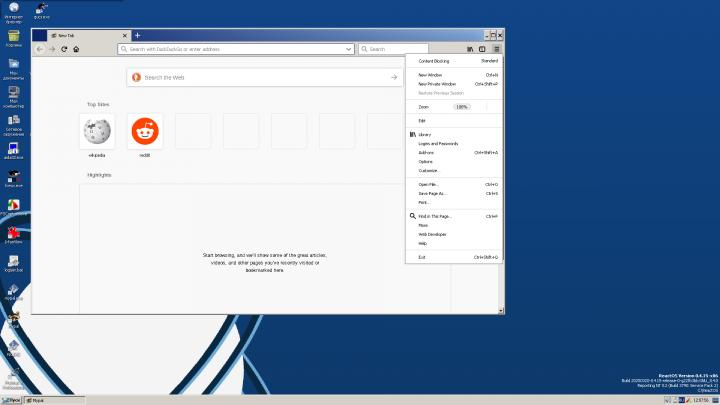Select Options in the menu
Screen dimensions: 720x405
[x=426, y=161]
